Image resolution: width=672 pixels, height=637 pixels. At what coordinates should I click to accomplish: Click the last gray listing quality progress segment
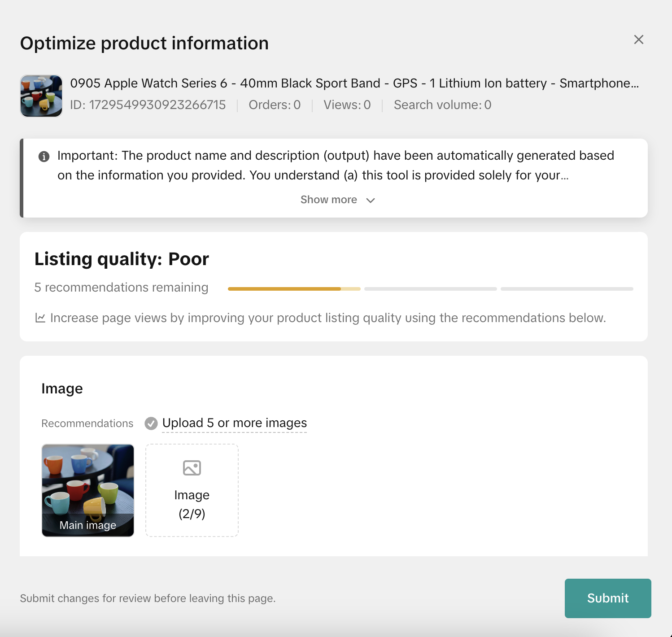tap(567, 289)
